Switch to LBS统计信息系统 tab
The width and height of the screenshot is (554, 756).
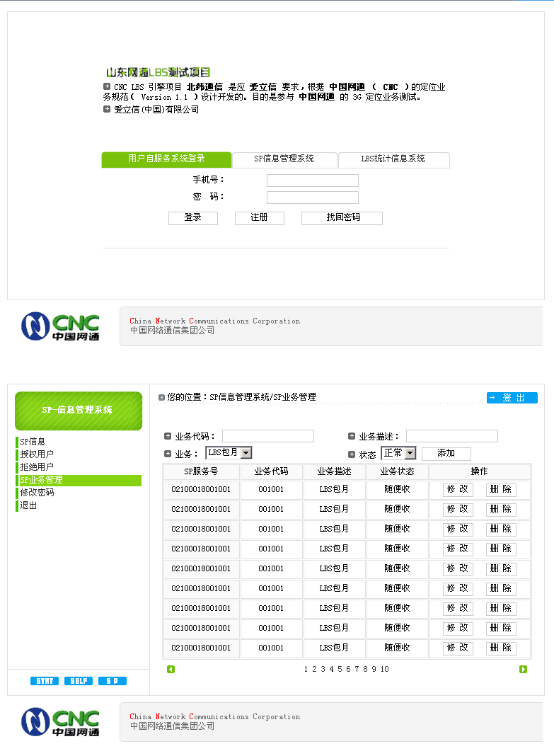393,159
